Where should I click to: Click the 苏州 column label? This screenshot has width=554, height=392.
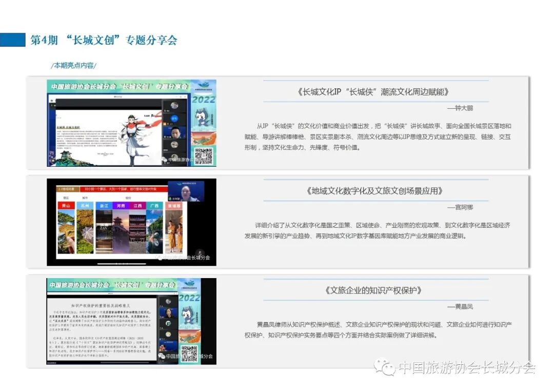coord(85,205)
